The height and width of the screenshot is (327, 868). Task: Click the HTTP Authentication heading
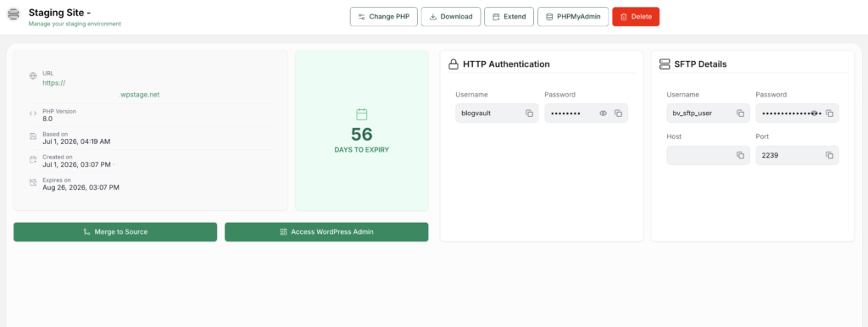[x=507, y=64]
